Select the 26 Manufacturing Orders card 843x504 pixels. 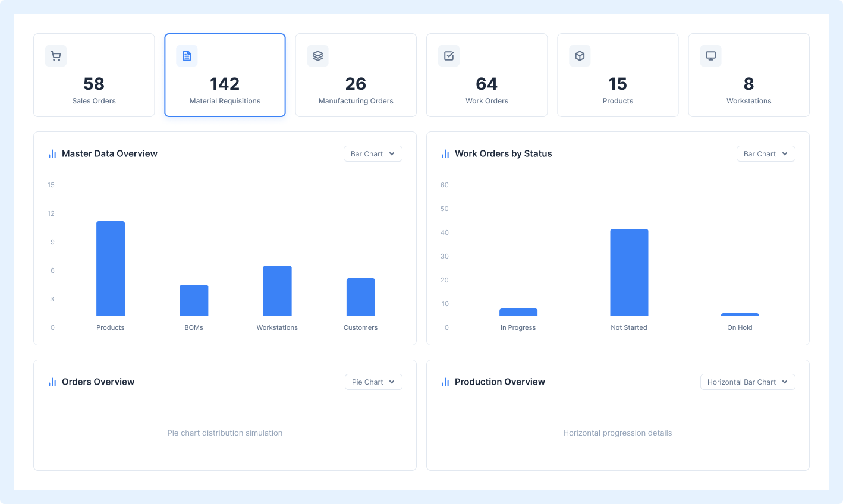click(356, 75)
